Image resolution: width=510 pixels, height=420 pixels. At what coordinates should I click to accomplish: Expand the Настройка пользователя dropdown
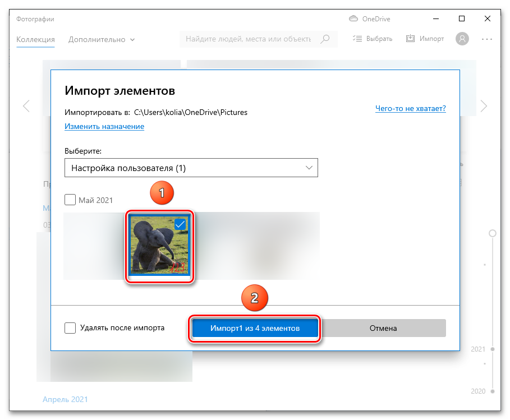191,168
